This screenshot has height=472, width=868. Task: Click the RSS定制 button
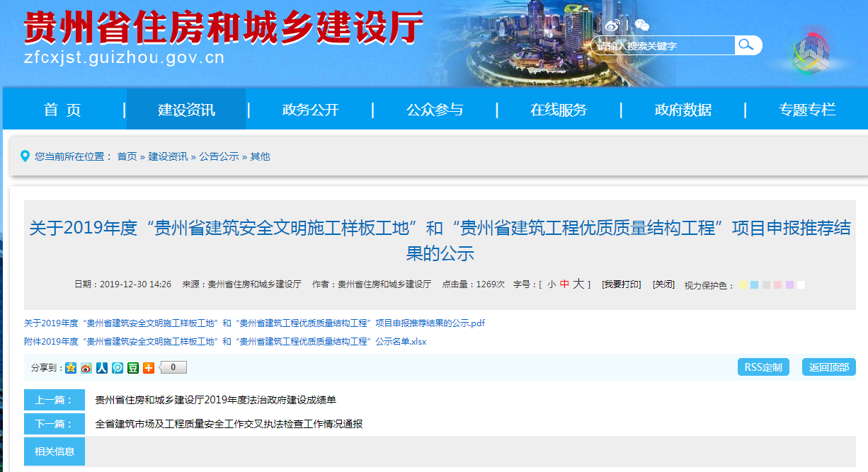(763, 367)
